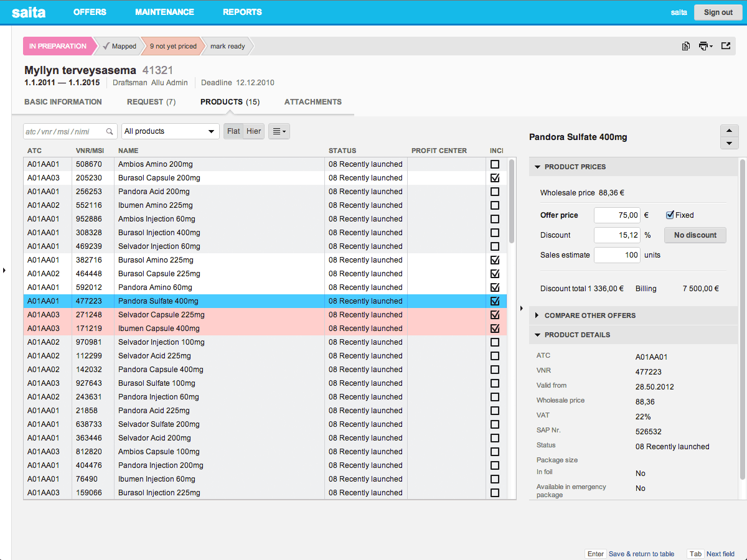747x560 pixels.
Task: Click the search magnifier icon in the filter box
Action: 110,131
